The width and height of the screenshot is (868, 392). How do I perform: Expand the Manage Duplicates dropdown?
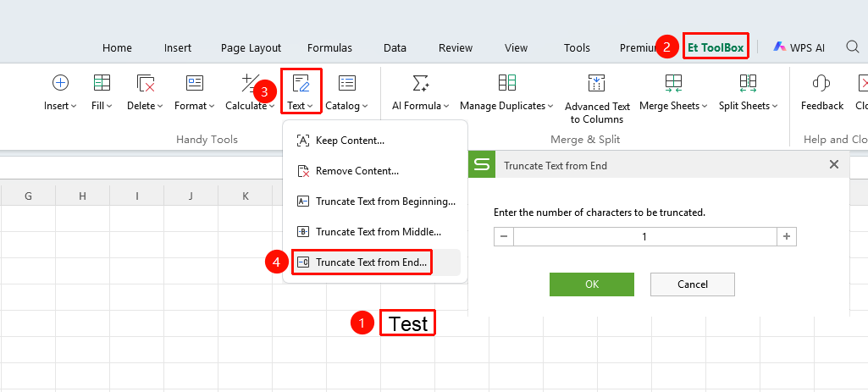click(550, 107)
